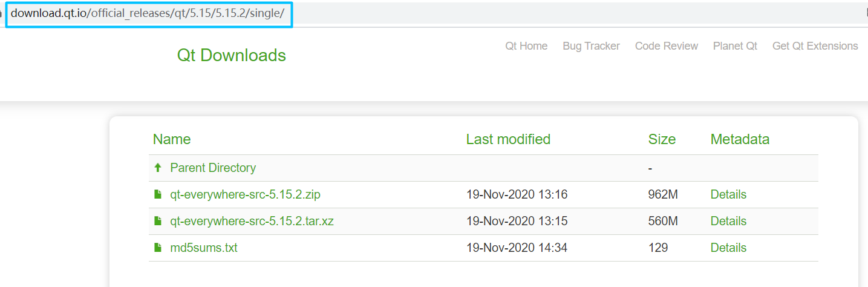
Task: Click the Parent Directory up-arrow icon
Action: pos(158,168)
